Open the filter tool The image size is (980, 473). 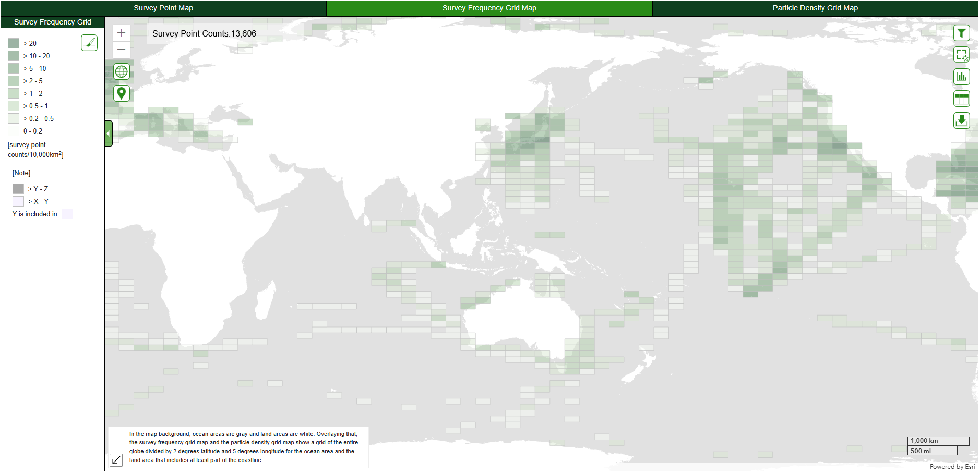tap(961, 33)
